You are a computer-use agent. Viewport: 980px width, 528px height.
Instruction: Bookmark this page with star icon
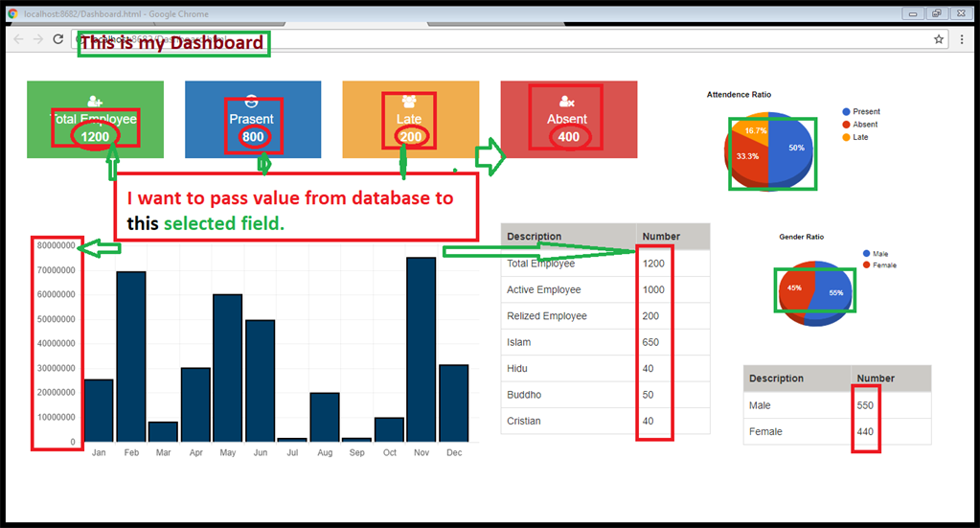click(938, 39)
